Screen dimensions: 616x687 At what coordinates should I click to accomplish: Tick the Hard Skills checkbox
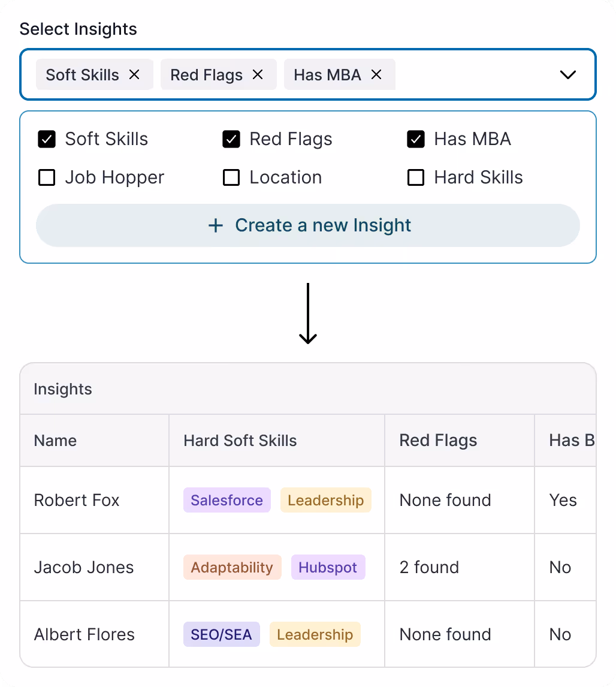416,177
